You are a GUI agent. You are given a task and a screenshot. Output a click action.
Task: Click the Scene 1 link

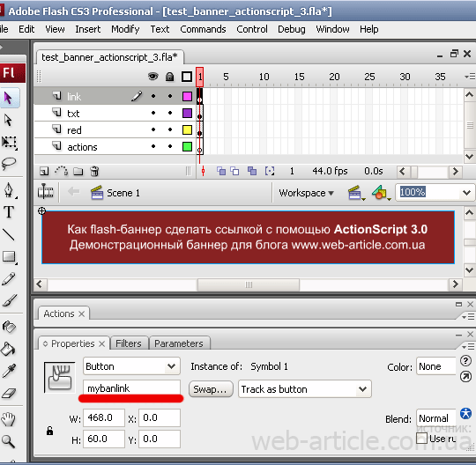pos(123,193)
